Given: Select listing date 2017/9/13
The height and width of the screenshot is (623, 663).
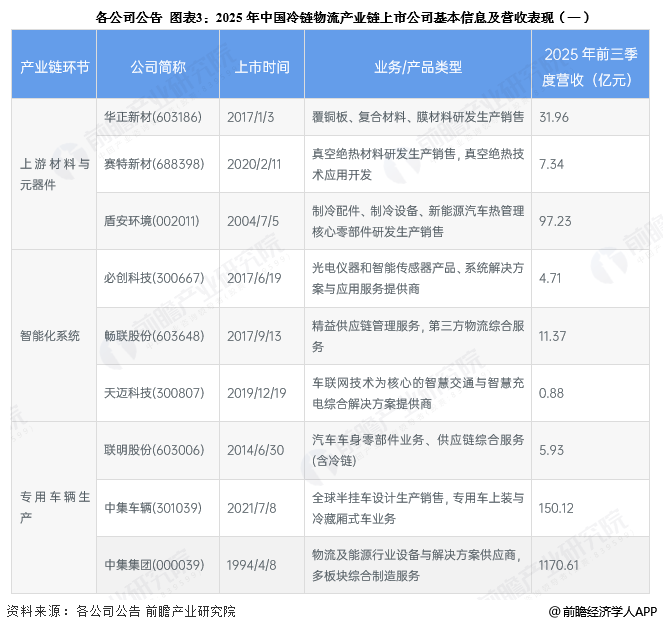Looking at the screenshot, I should [254, 336].
